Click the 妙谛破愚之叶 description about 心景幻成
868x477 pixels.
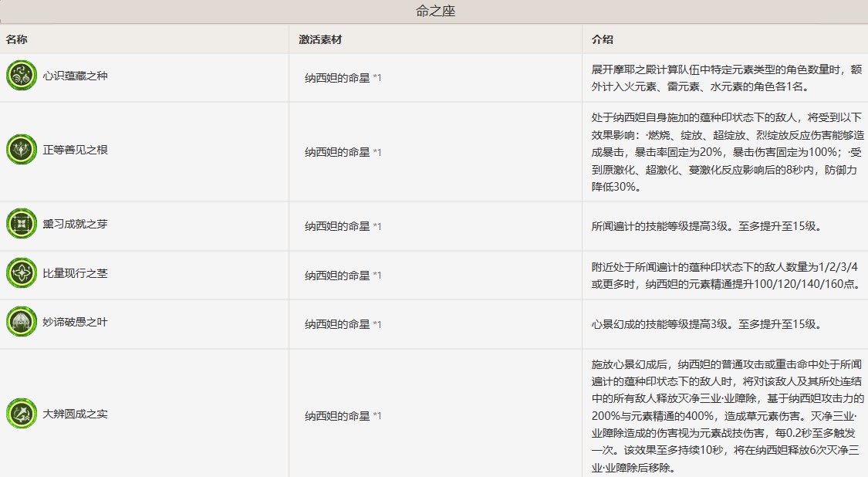(x=705, y=324)
